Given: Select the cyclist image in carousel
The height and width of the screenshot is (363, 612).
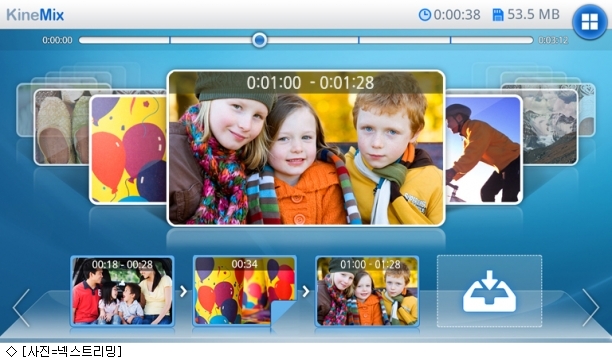Looking at the screenshot, I should 484,149.
